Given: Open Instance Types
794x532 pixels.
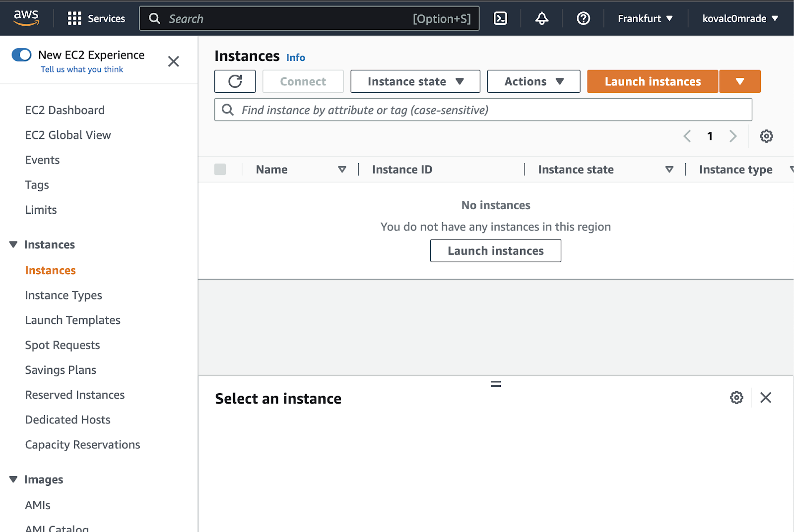Looking at the screenshot, I should tap(64, 296).
